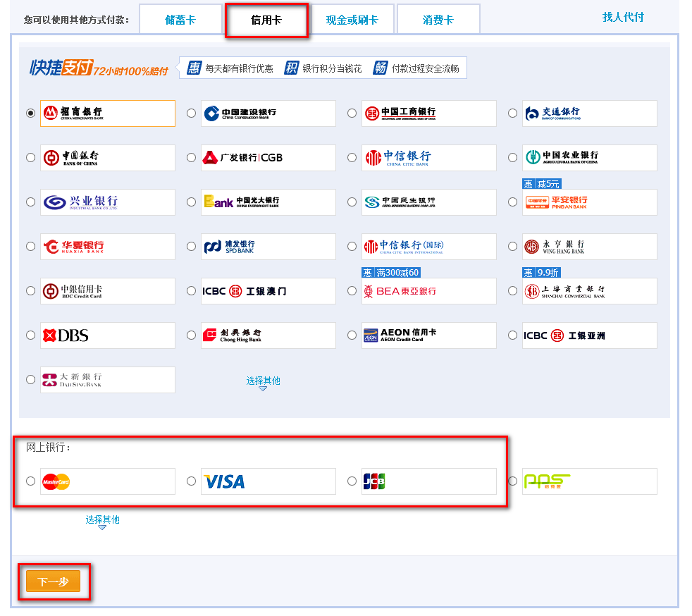
Task: Select the MasterCard radio button
Action: [x=30, y=481]
